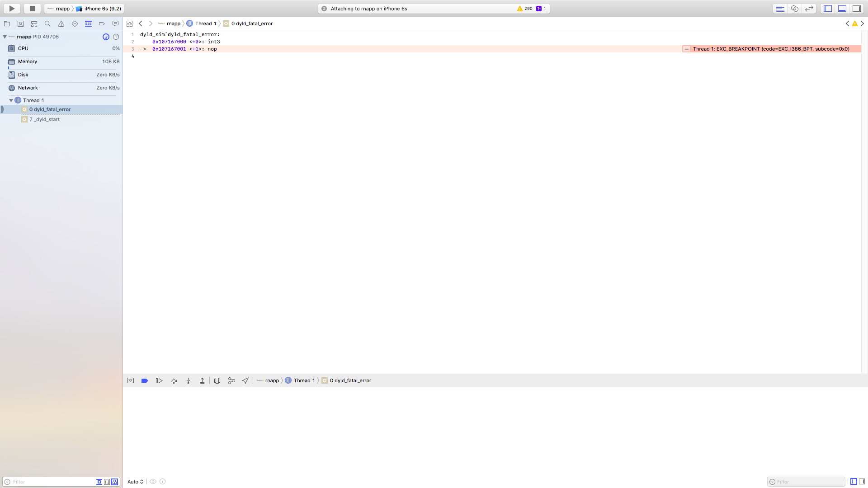Click Continue program execution
Viewport: 868px width, 488px height.
(x=159, y=380)
